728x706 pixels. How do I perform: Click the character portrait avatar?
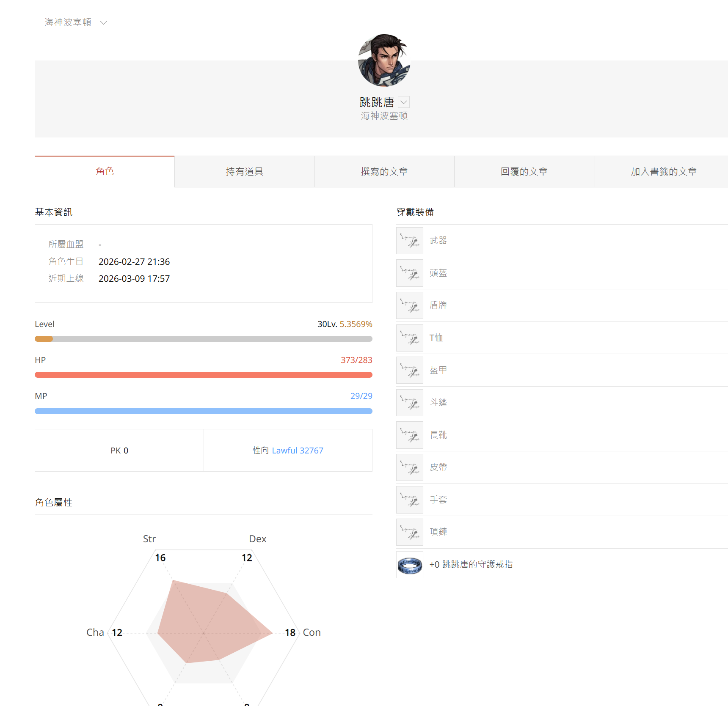(x=384, y=60)
